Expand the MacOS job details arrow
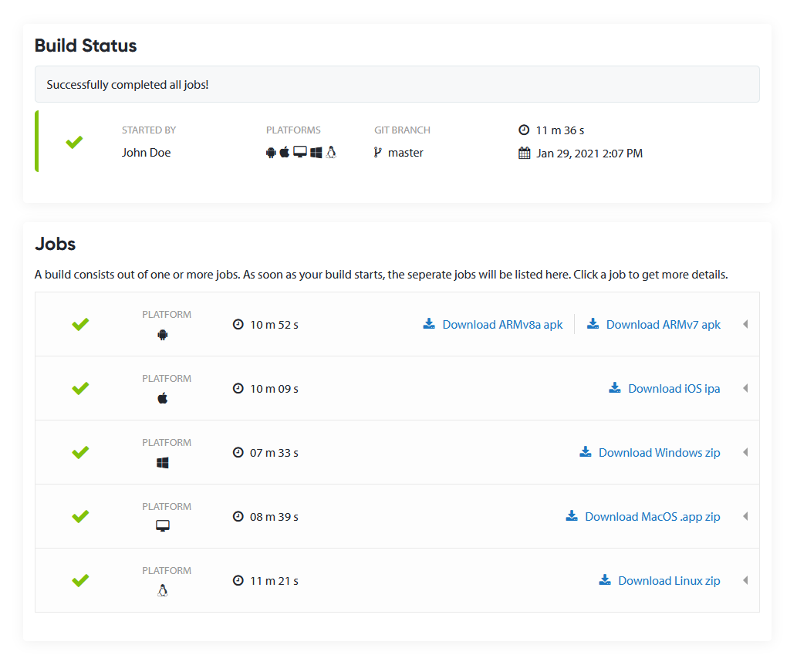797x672 pixels. click(745, 516)
